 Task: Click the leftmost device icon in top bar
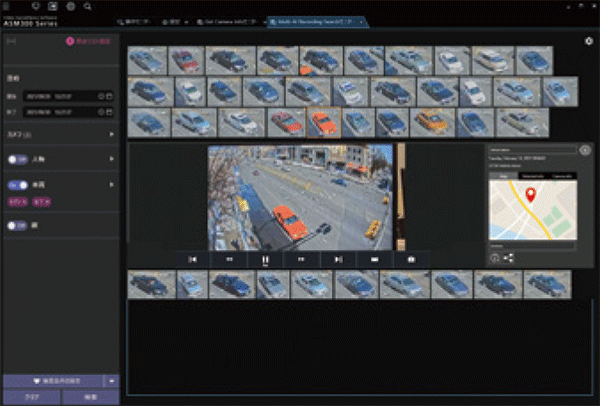click(6, 6)
